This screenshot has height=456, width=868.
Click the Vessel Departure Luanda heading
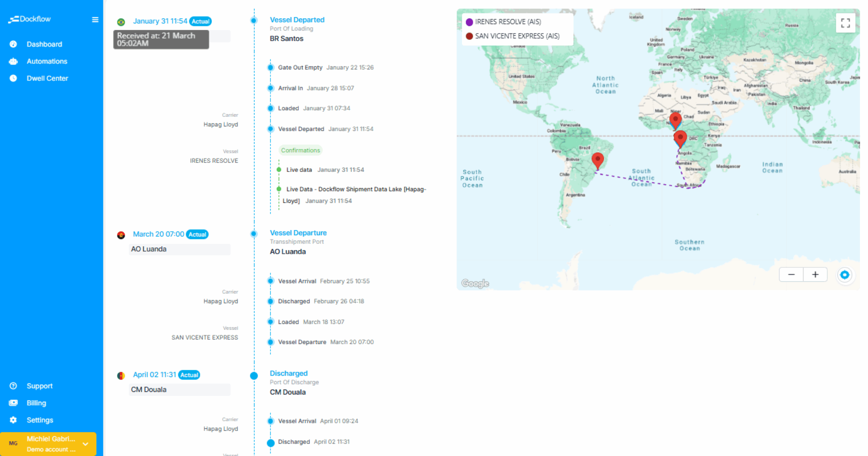[298, 233]
